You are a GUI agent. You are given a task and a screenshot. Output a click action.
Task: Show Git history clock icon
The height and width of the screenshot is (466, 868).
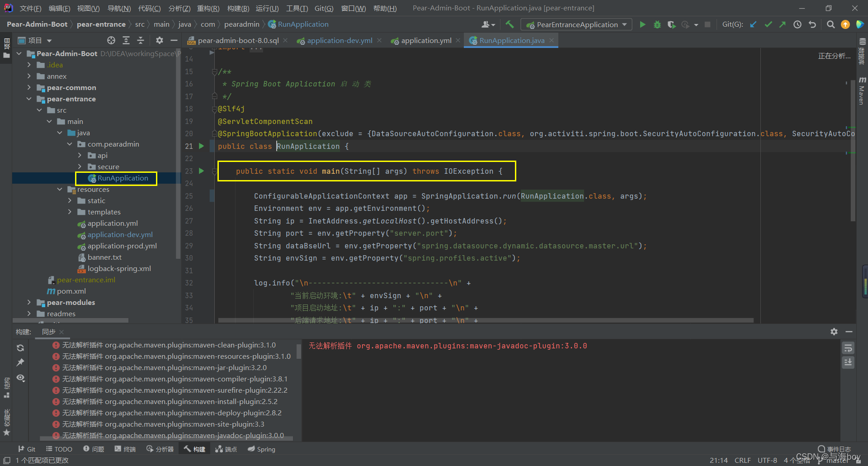click(x=797, y=24)
